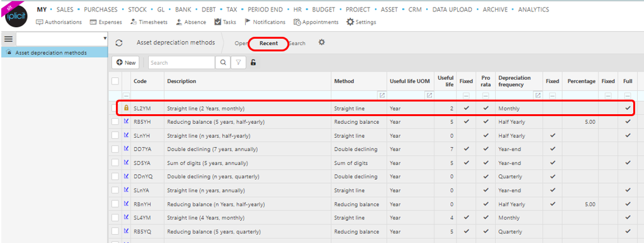
Task: Open the DATA UPLOAD menu
Action: pyautogui.click(x=452, y=10)
